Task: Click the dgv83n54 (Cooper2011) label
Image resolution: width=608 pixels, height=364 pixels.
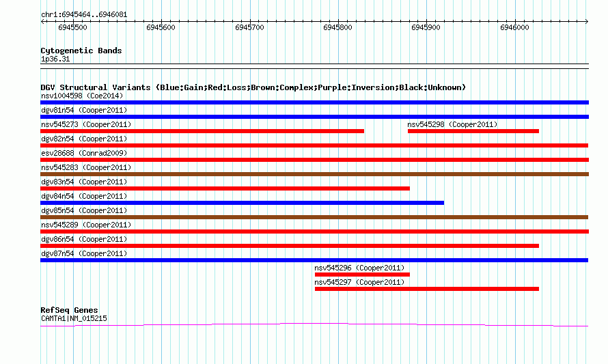Action: pyautogui.click(x=84, y=182)
